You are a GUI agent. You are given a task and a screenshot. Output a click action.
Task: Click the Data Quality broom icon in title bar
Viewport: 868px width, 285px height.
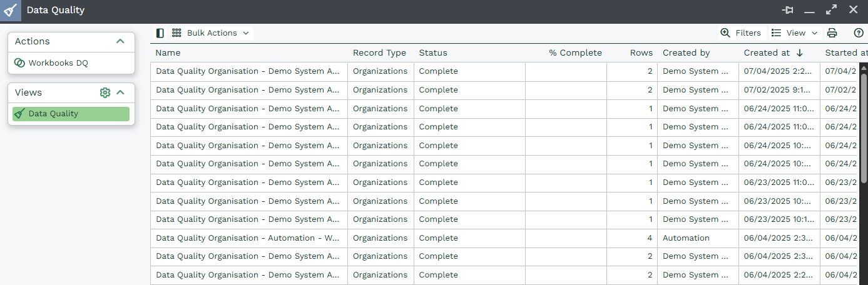[10, 11]
